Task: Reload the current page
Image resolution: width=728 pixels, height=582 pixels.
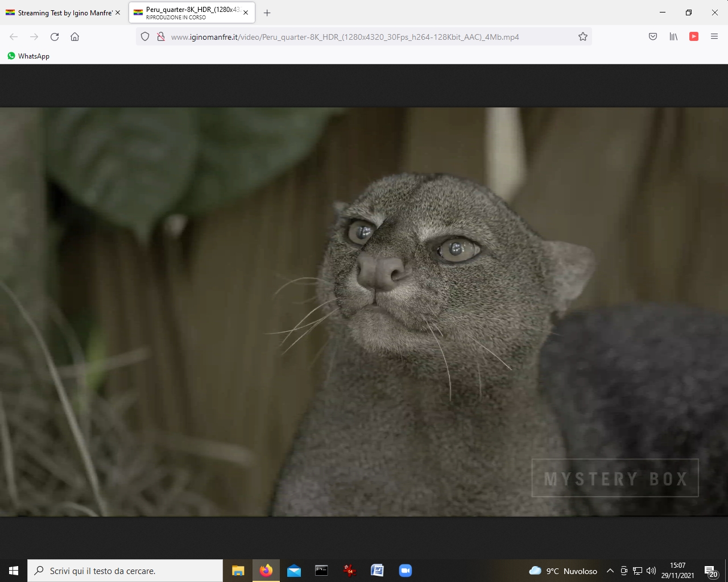Action: [55, 37]
